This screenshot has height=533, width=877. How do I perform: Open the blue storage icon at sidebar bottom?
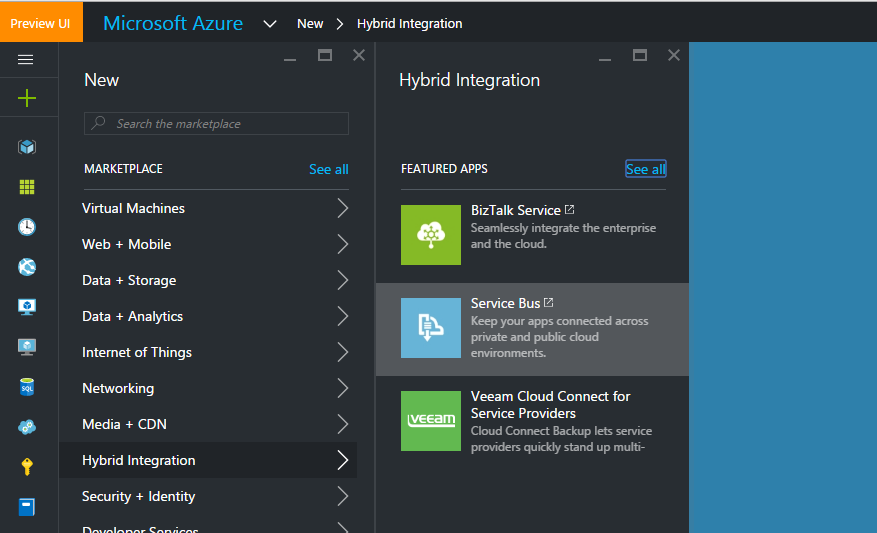point(27,507)
